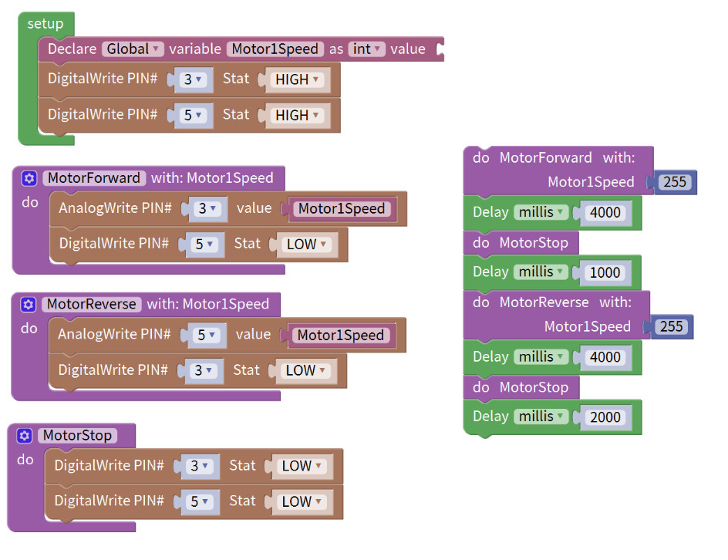Click the 255 speed value for MotorReverse call
728x560 pixels.
(672, 326)
